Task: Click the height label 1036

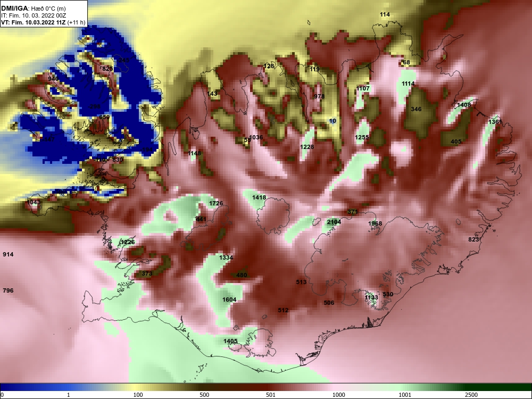Action: (x=256, y=137)
